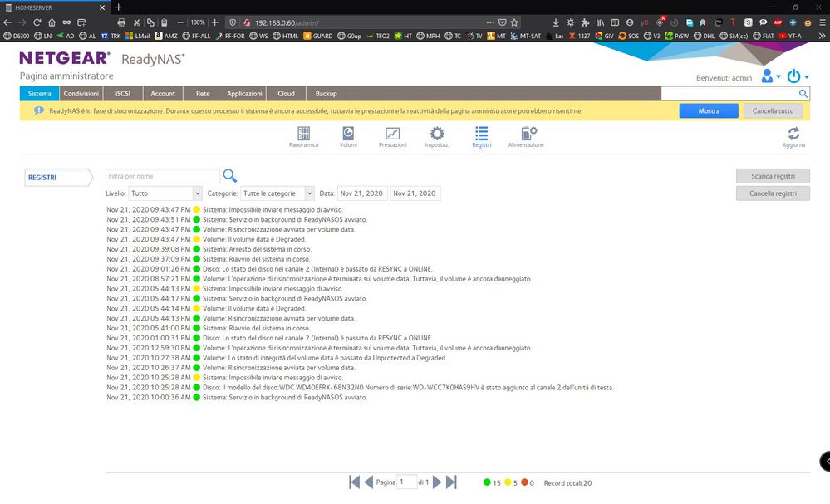Click the Mostra button in the sync banner

(x=708, y=110)
